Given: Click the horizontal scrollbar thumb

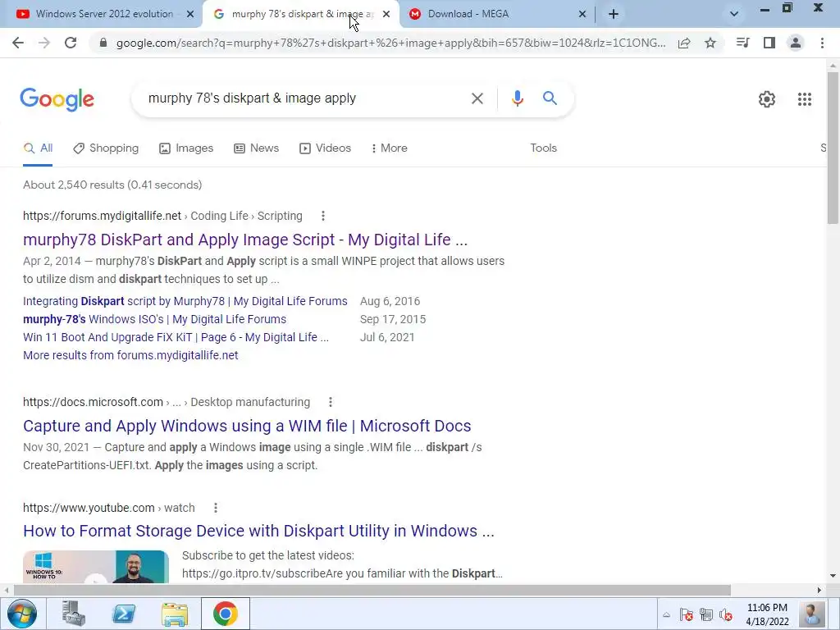Looking at the screenshot, I should [x=372, y=590].
